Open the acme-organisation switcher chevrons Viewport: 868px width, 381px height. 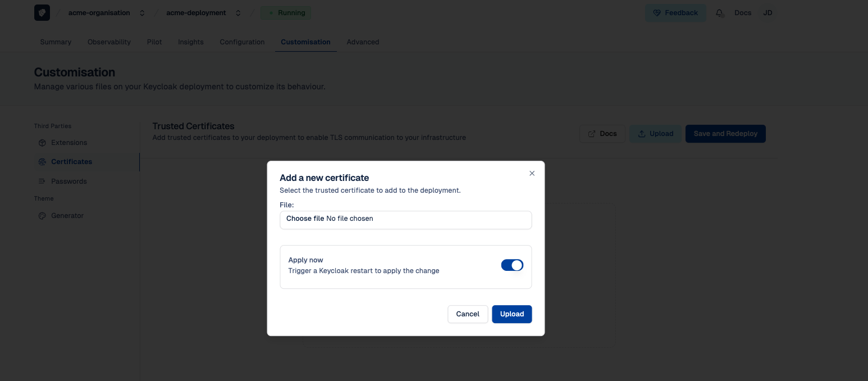[142, 13]
